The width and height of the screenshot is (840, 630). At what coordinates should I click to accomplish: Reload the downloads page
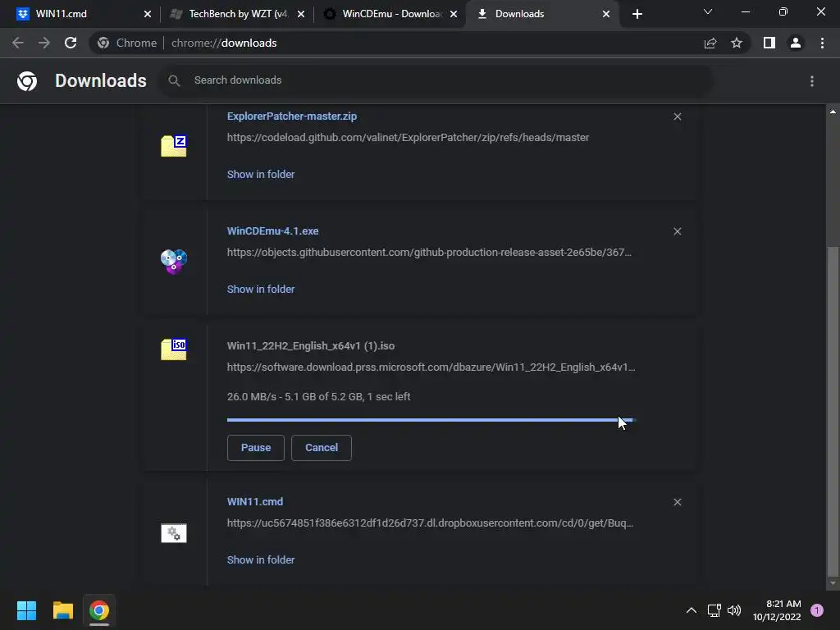pos(71,43)
